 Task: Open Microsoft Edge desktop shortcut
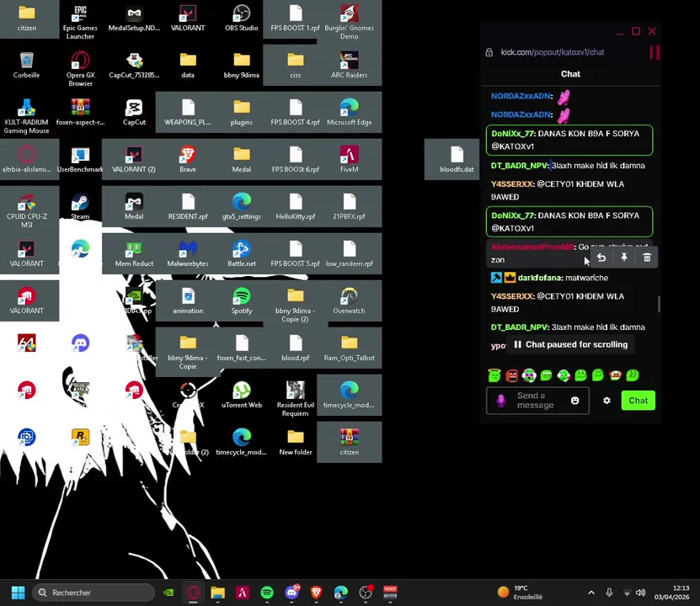(x=349, y=112)
